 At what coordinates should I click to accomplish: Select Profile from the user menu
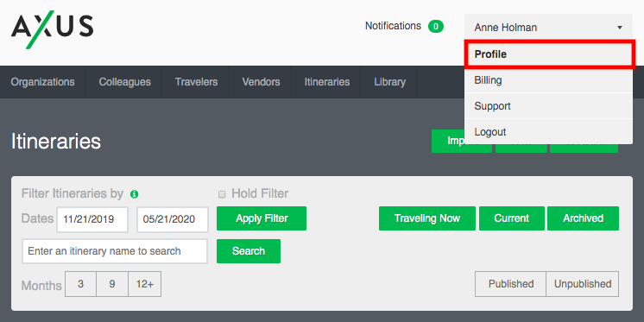click(x=549, y=54)
